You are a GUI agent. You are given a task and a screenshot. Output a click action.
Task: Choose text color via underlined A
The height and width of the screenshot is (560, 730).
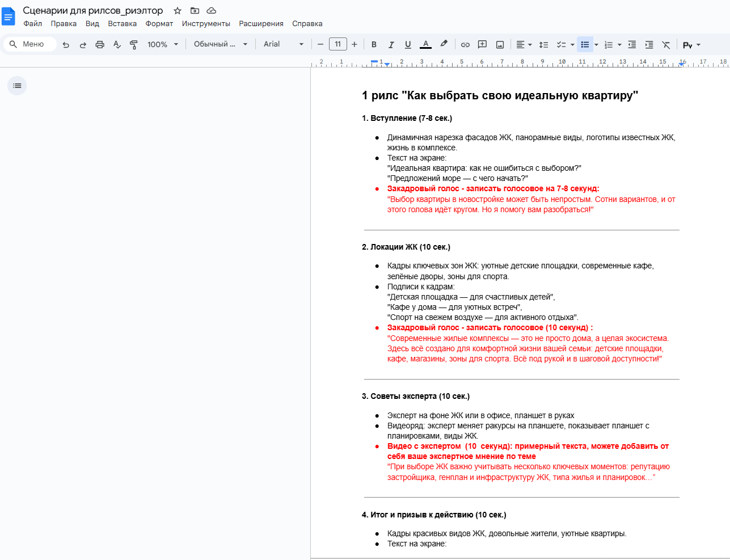pyautogui.click(x=425, y=44)
